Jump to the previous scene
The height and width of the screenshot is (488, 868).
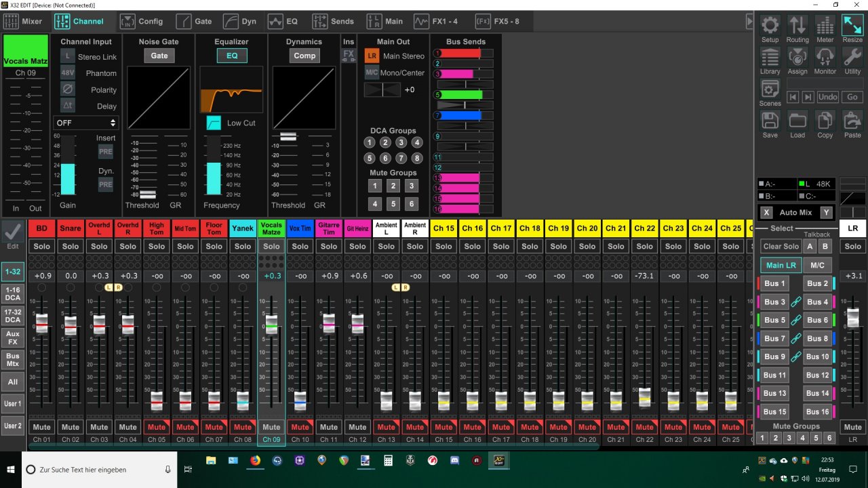pyautogui.click(x=793, y=97)
